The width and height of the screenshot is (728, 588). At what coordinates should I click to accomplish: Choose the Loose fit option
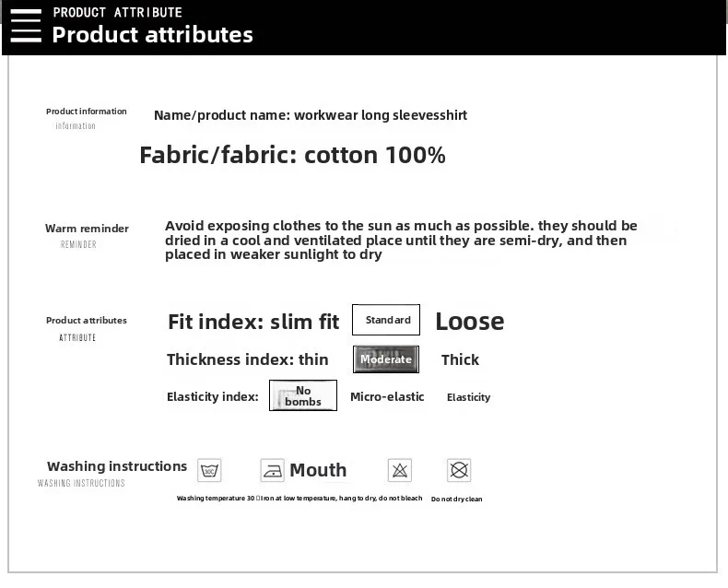pos(469,322)
